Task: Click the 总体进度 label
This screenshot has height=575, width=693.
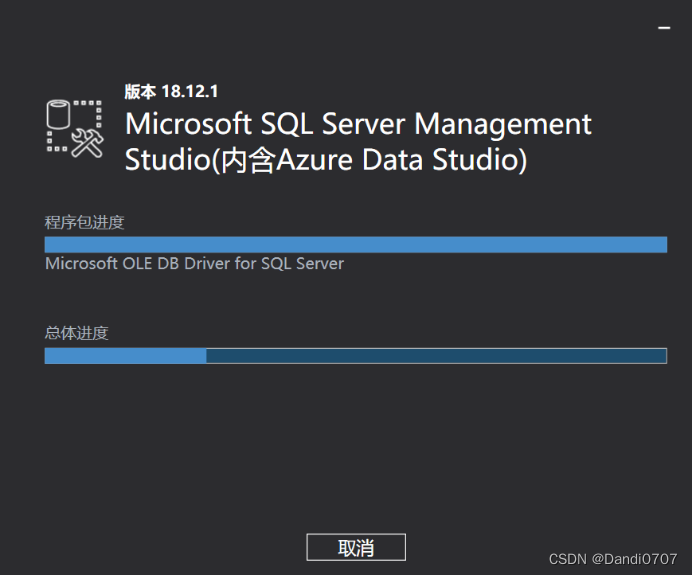Action: 76,333
